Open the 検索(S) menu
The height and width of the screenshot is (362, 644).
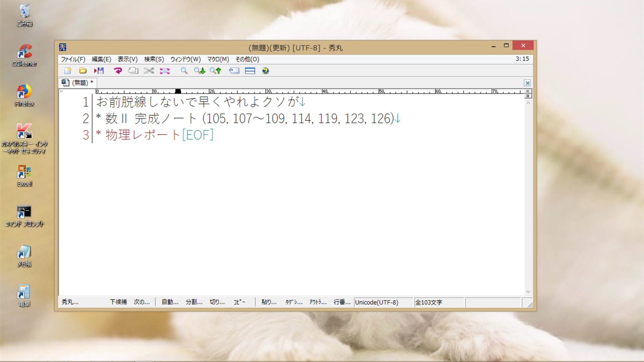[154, 59]
